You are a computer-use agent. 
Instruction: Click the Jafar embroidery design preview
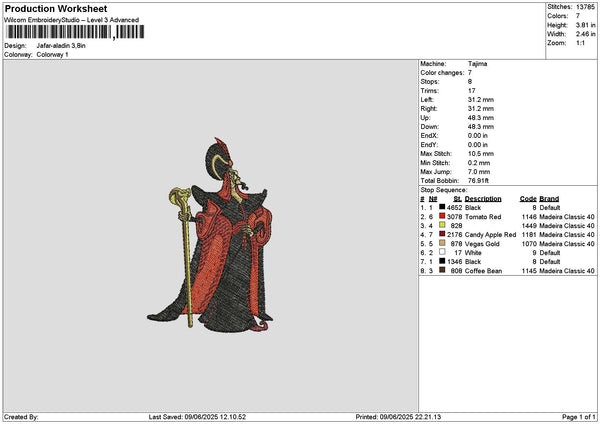pos(210,235)
